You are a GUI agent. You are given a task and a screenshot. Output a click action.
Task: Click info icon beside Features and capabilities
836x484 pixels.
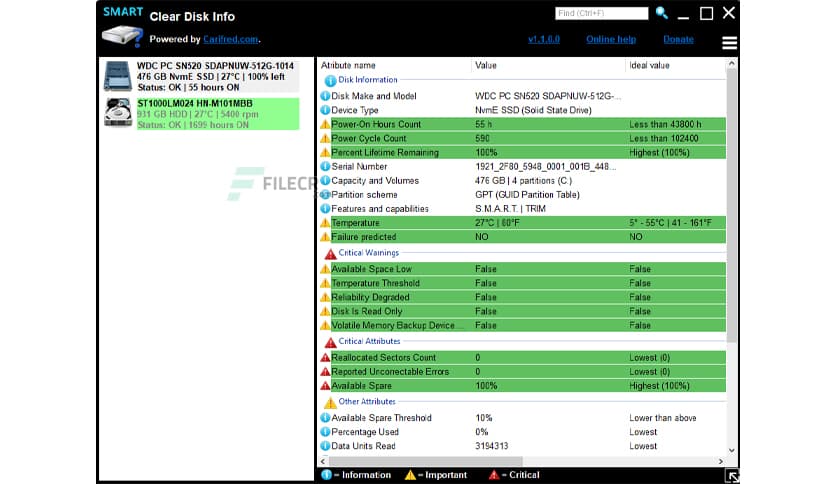325,208
